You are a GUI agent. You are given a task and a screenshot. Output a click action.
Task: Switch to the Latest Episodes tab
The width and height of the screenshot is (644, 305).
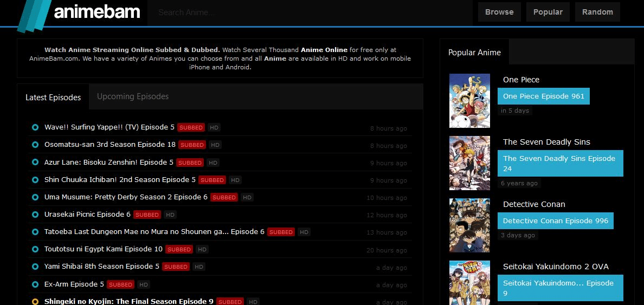tap(53, 98)
